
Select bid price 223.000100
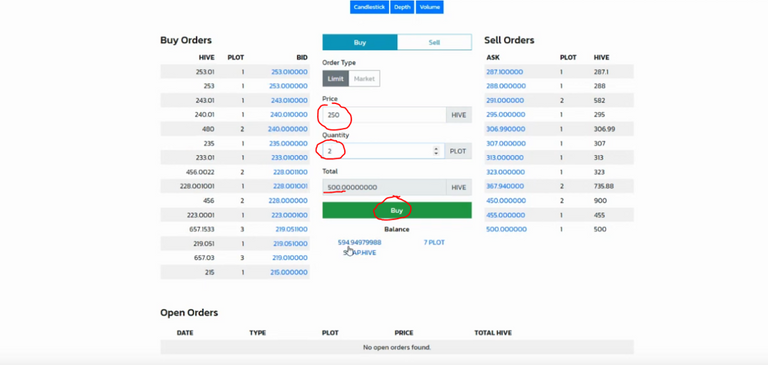tap(289, 215)
